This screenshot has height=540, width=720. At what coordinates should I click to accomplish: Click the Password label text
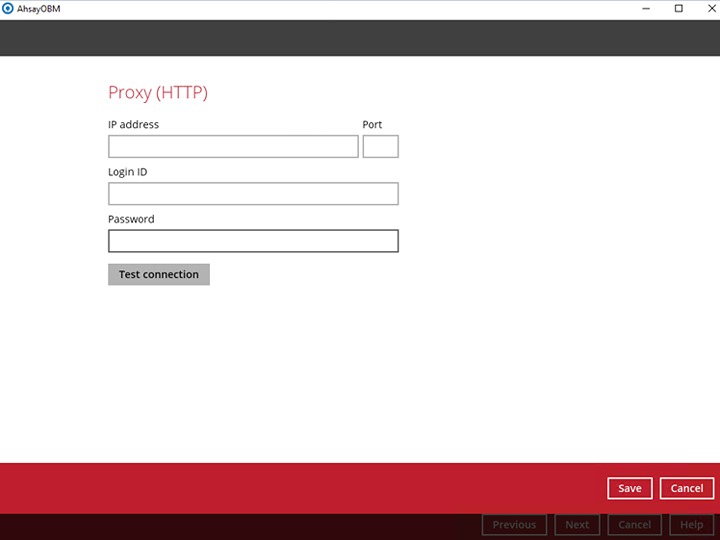(131, 219)
